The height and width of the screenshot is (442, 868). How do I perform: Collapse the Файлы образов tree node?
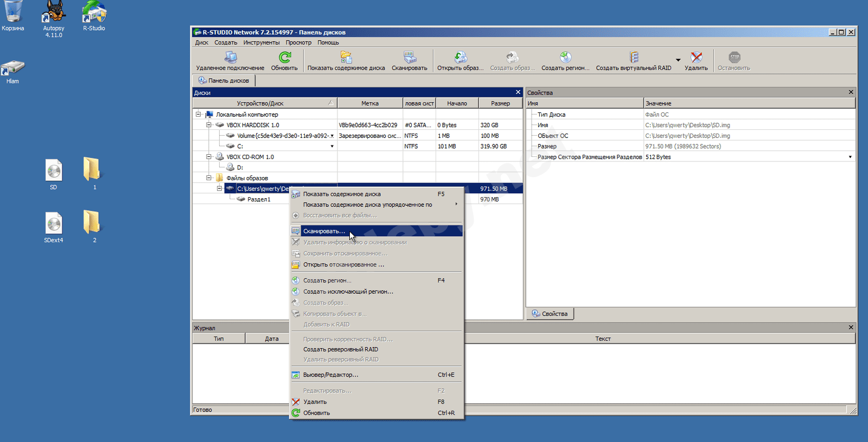pyautogui.click(x=209, y=178)
